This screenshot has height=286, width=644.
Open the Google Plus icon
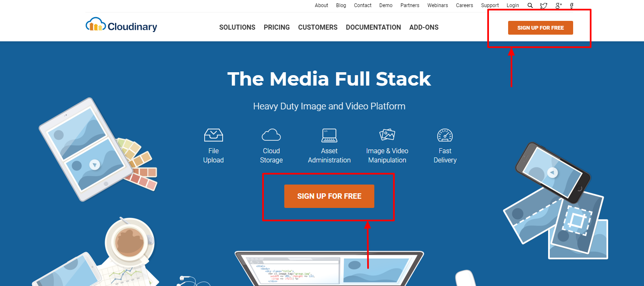click(559, 5)
